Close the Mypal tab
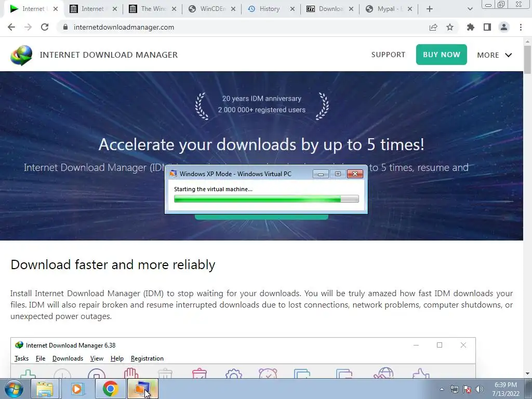This screenshot has height=399, width=532. click(410, 9)
